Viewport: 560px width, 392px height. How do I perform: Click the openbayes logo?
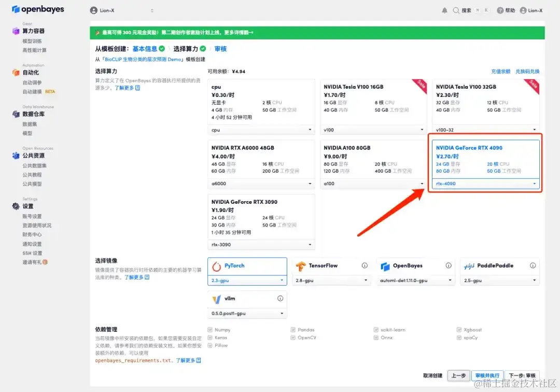pyautogui.click(x=38, y=9)
